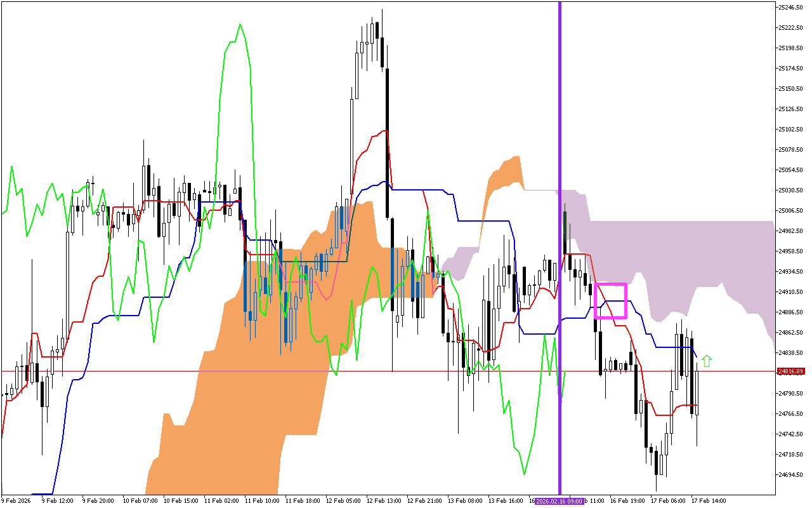Click the 24910.50 price scale label
The image size is (812, 508).
click(792, 292)
